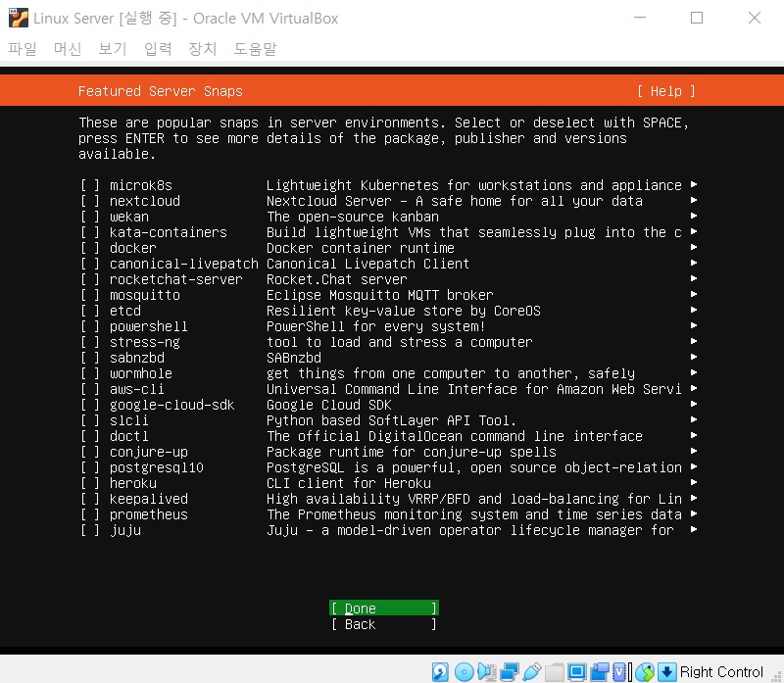
Task: Click the 'Docker container runtime' description
Action: tap(361, 248)
